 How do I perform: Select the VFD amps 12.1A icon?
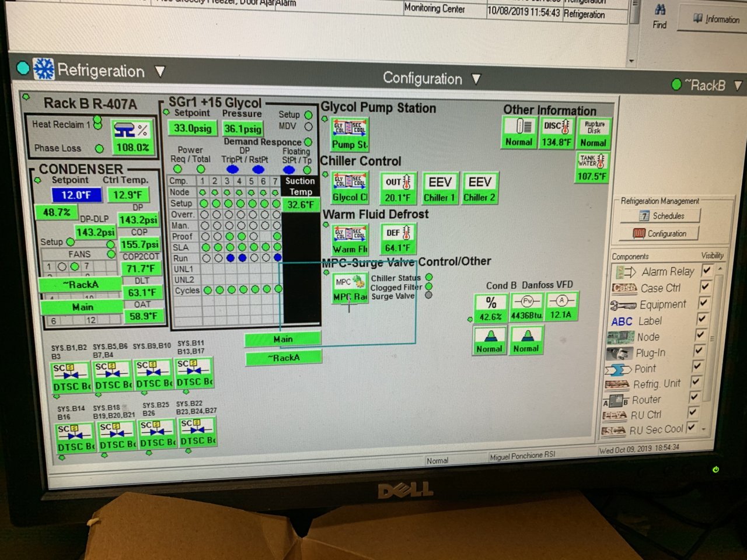[x=561, y=307]
